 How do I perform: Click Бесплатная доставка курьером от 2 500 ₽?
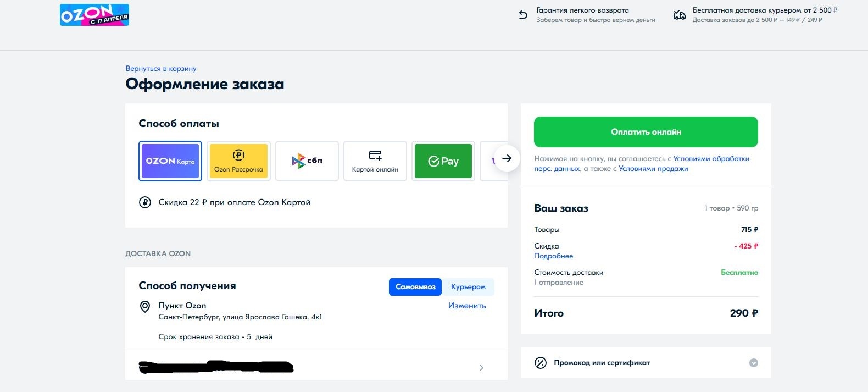coord(765,10)
